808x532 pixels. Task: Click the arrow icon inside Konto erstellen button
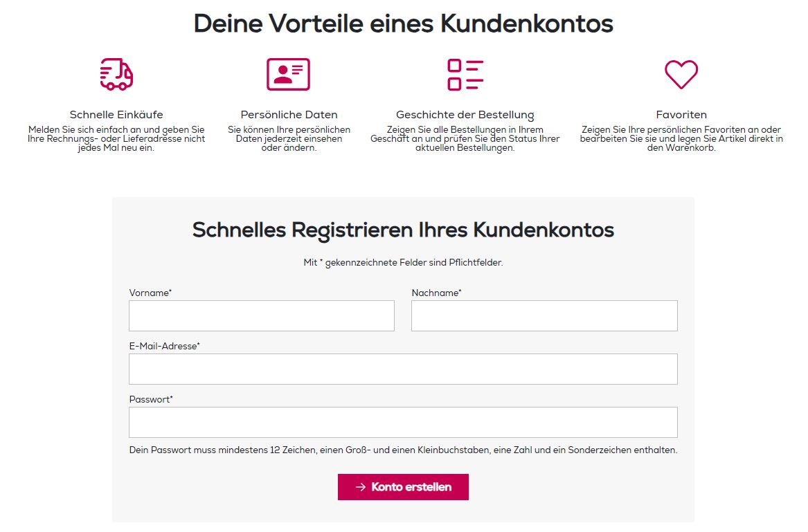tap(361, 486)
